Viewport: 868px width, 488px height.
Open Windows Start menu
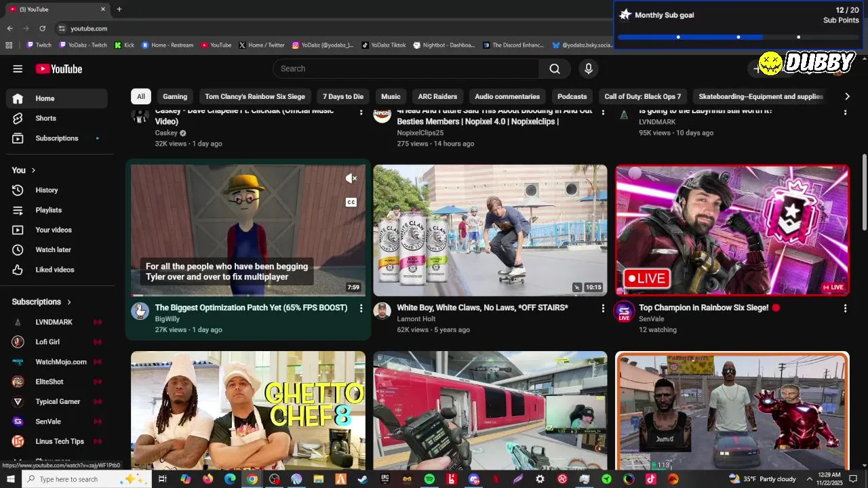click(10, 479)
